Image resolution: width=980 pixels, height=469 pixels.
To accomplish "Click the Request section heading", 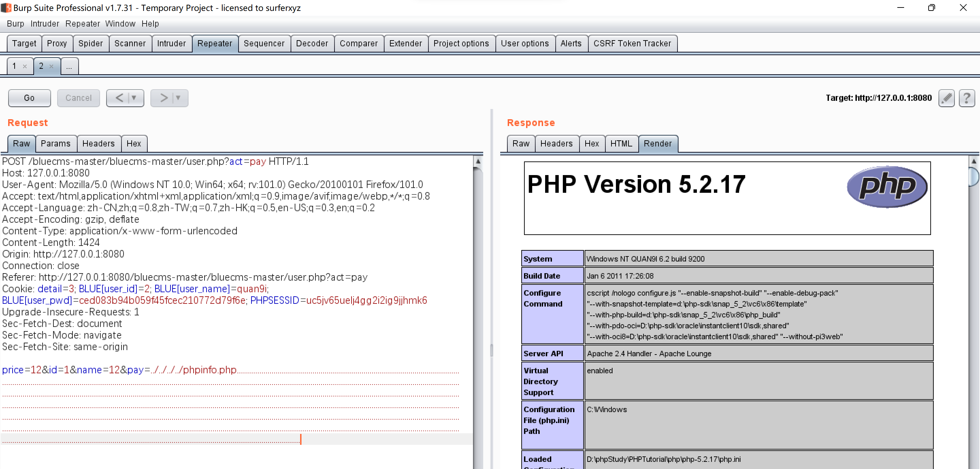I will click(x=28, y=123).
